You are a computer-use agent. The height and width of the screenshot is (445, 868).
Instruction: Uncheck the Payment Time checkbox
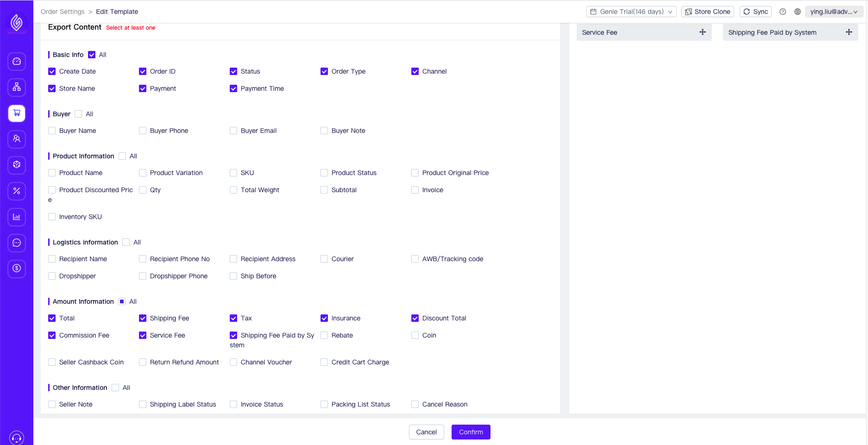(x=233, y=88)
